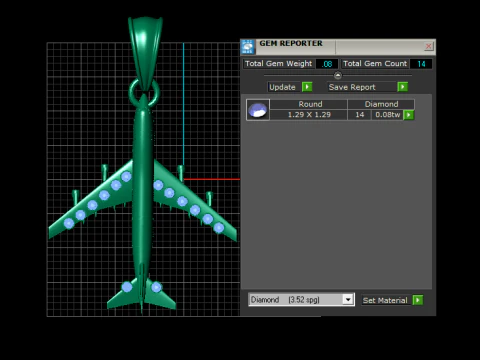Click the Save Report label

click(x=352, y=87)
